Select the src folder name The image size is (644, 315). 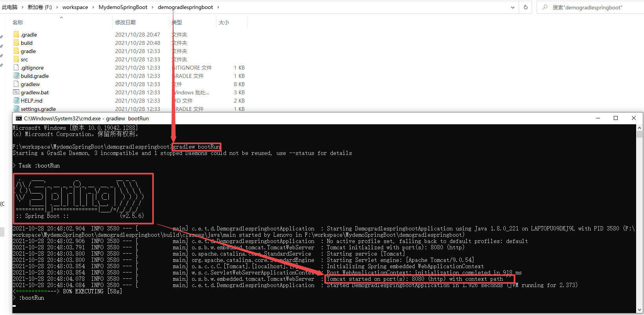(x=24, y=59)
